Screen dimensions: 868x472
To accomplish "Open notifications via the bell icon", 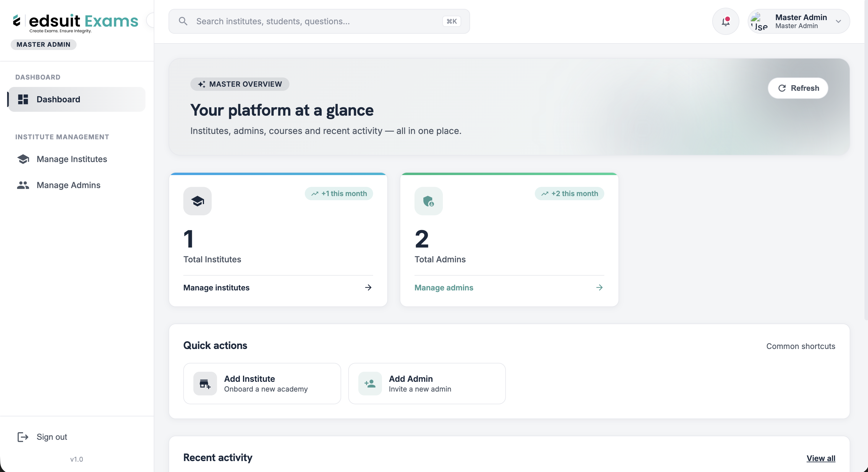I will pyautogui.click(x=726, y=21).
